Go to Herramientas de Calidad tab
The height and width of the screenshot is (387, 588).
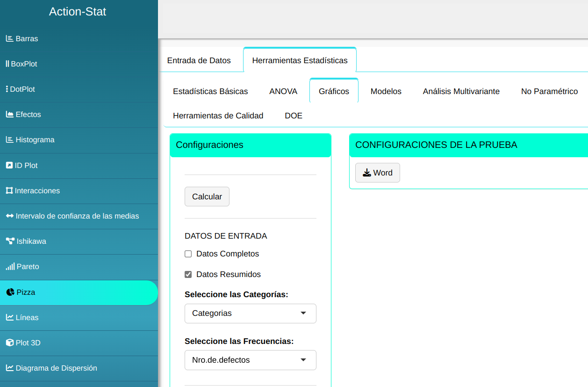[x=218, y=116]
